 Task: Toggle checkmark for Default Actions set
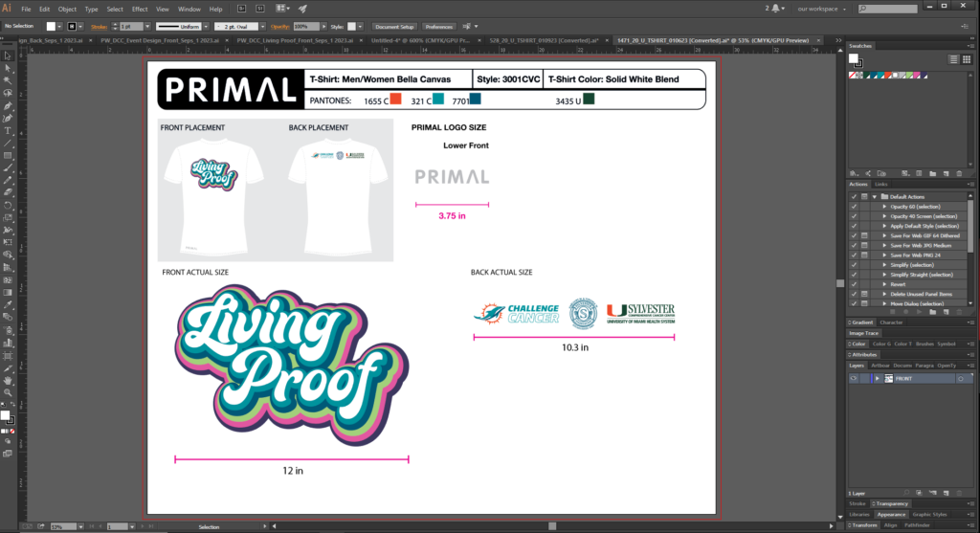(x=854, y=197)
